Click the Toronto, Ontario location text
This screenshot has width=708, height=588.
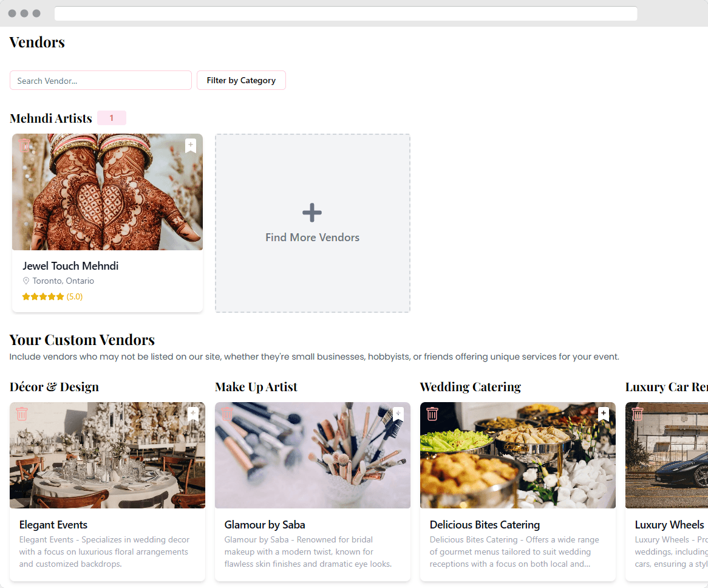[63, 281]
